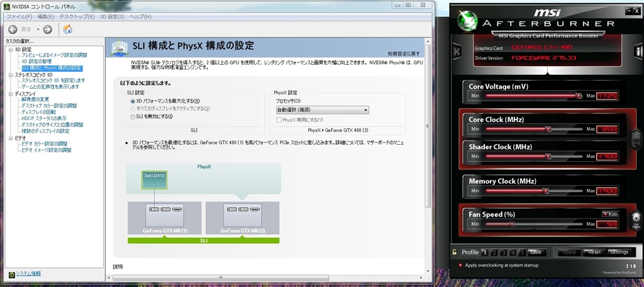The width and height of the screenshot is (644, 287).
Task: Click Afterburner Reset button
Action: (x=594, y=252)
